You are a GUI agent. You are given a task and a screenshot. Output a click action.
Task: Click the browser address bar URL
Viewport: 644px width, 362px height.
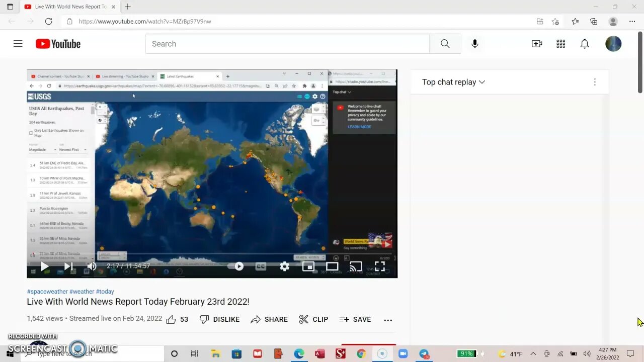(x=145, y=21)
